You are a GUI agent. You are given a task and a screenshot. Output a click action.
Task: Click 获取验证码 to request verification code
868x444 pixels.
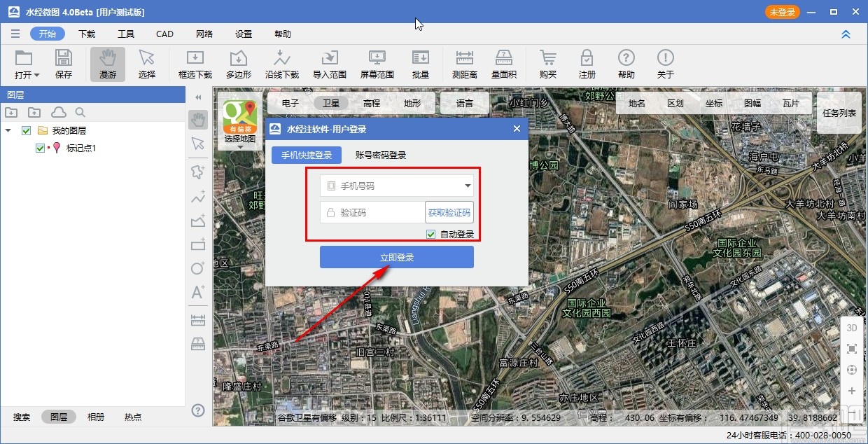449,211
